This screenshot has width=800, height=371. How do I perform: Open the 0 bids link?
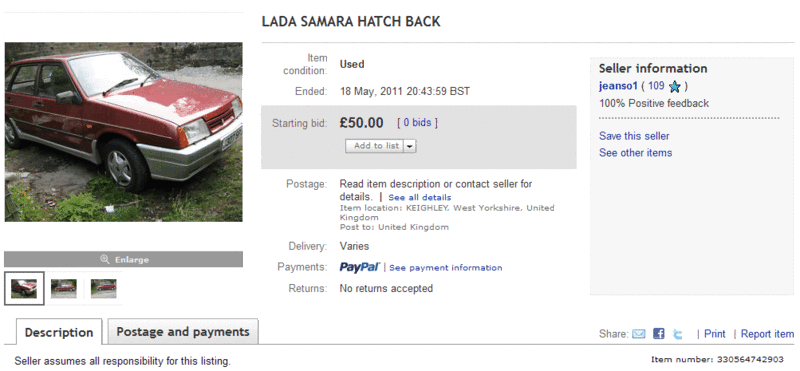(417, 123)
